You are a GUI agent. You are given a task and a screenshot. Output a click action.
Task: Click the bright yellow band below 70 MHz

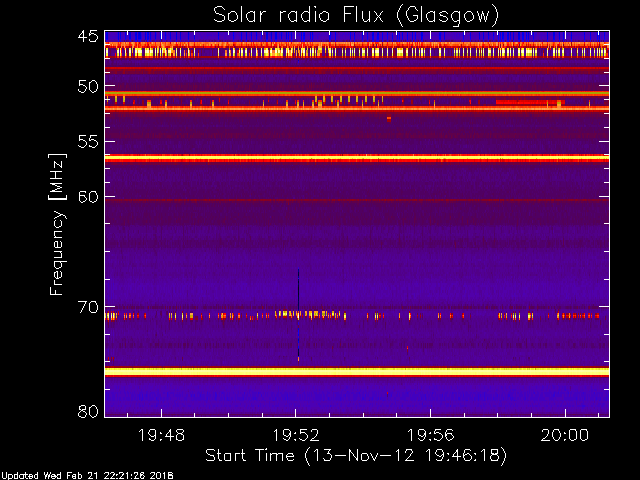click(357, 371)
